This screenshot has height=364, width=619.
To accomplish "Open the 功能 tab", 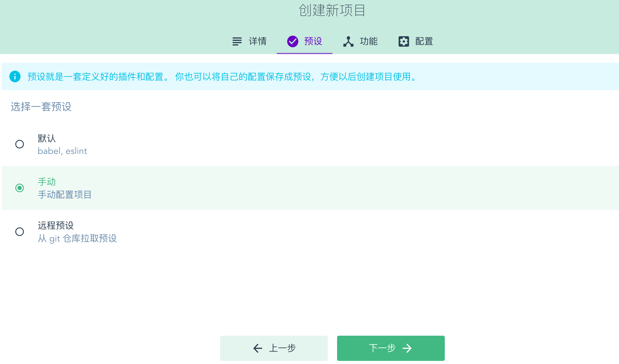I will pyautogui.click(x=368, y=41).
